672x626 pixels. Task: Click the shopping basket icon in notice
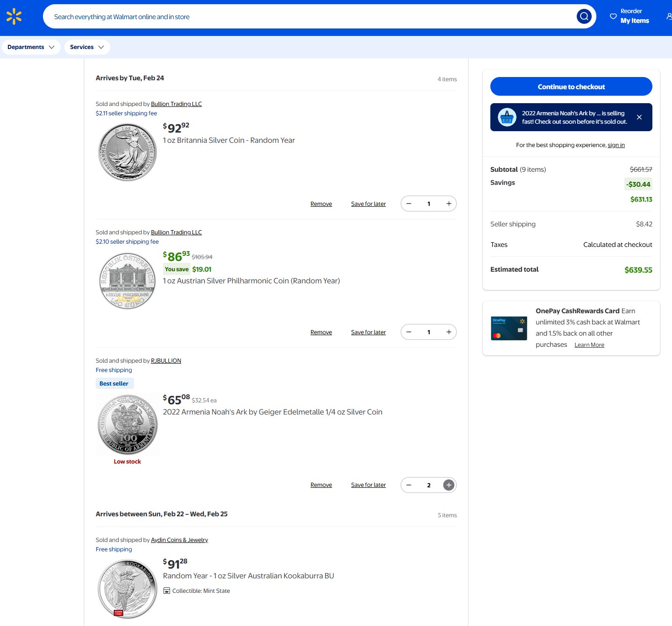click(x=507, y=117)
